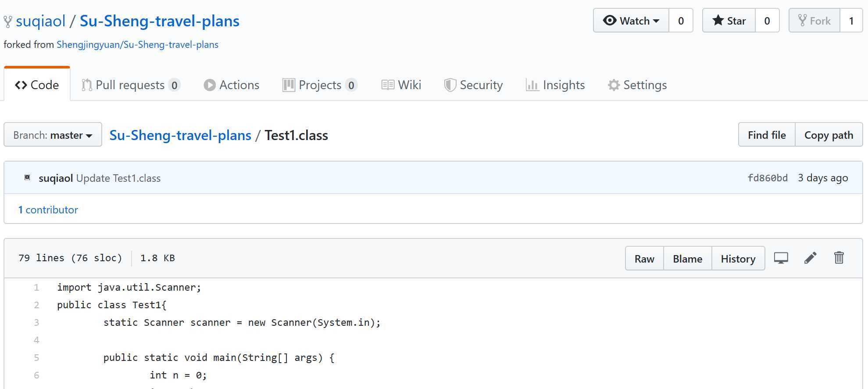
Task: Switch to the Pull requests tab
Action: point(131,85)
